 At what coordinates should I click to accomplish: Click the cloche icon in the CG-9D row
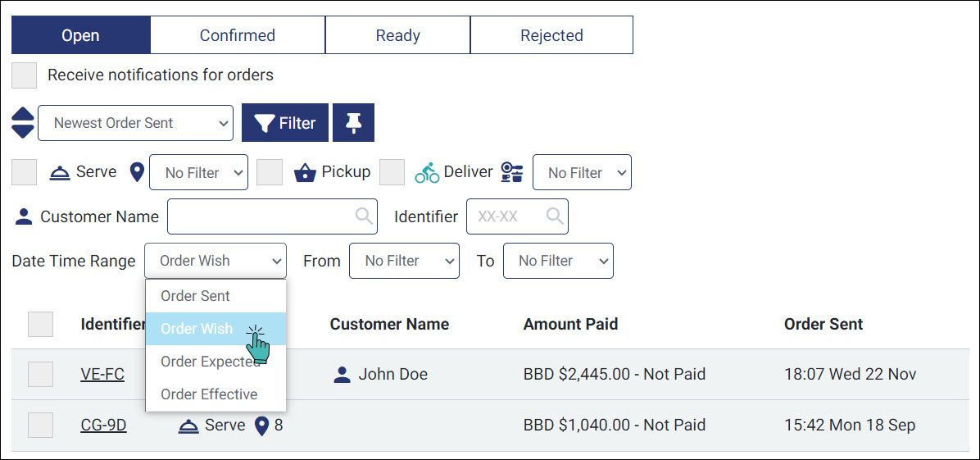[188, 426]
